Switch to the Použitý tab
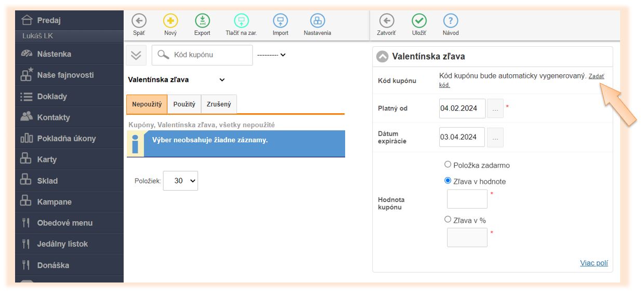This screenshot has height=296, width=644. (184, 104)
